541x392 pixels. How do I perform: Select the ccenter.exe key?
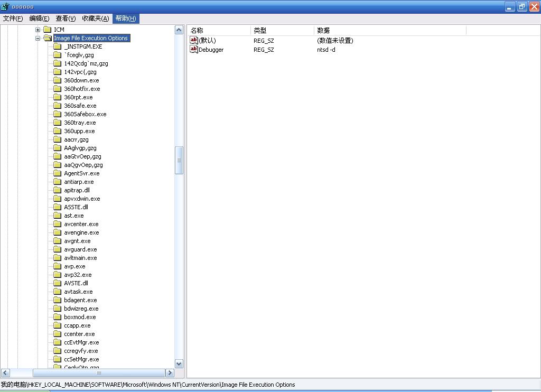click(x=79, y=334)
